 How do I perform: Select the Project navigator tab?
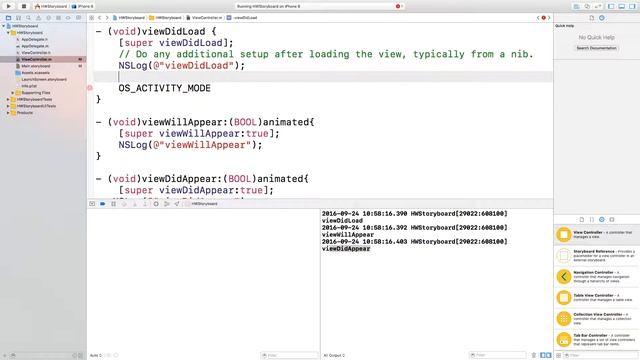tap(8, 18)
